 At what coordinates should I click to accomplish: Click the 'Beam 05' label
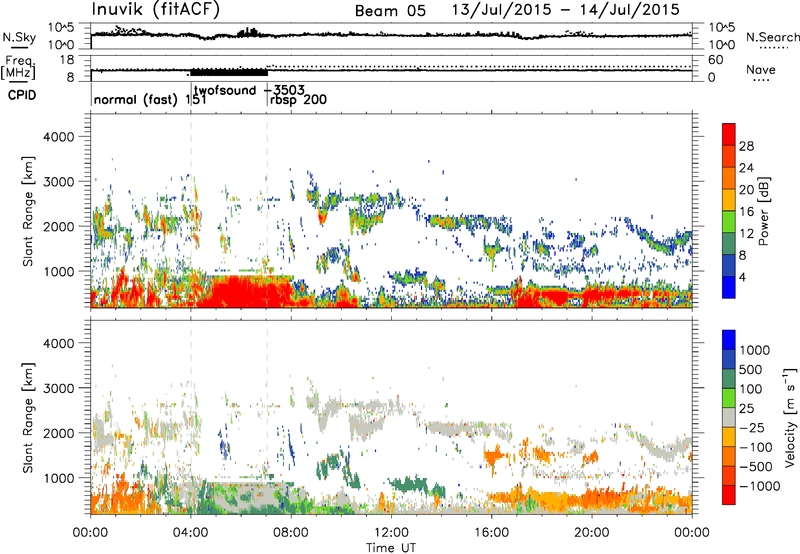[x=390, y=11]
